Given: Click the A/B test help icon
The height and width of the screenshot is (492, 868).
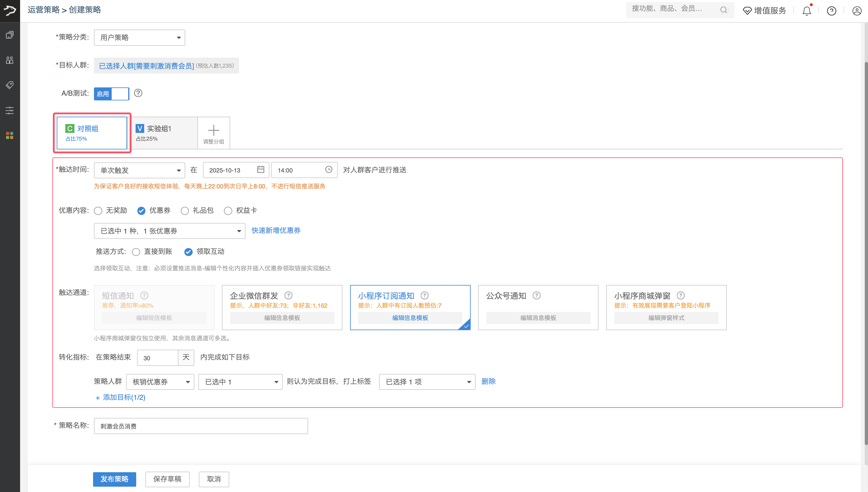Looking at the screenshot, I should point(138,93).
